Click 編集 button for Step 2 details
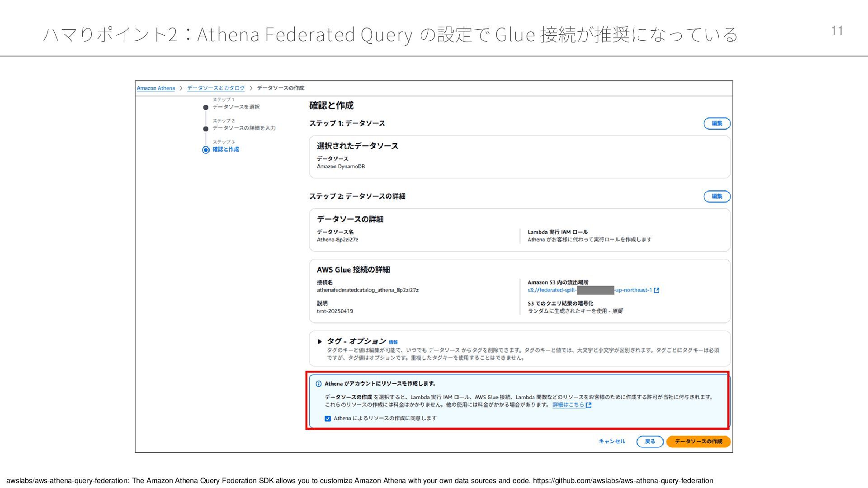Viewport: 868px width, 488px height. (x=717, y=197)
